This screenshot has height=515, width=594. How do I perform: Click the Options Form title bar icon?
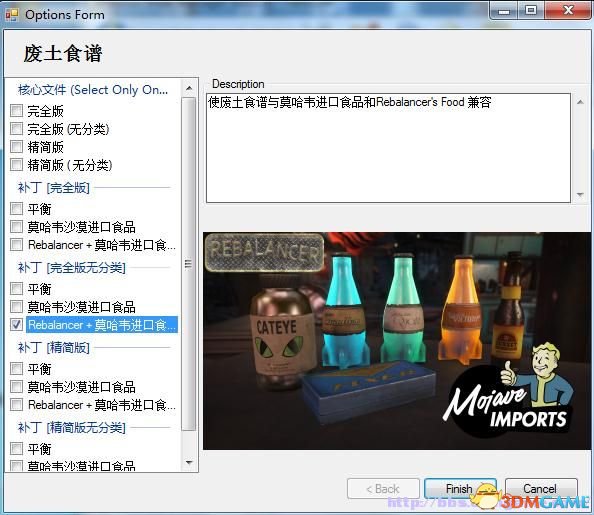click(12, 15)
